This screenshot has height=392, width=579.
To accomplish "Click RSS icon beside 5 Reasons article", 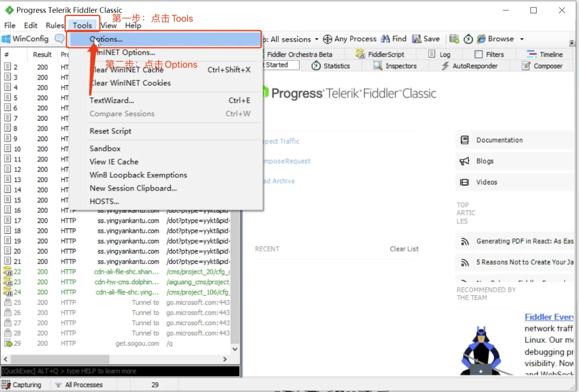I will pos(465,263).
